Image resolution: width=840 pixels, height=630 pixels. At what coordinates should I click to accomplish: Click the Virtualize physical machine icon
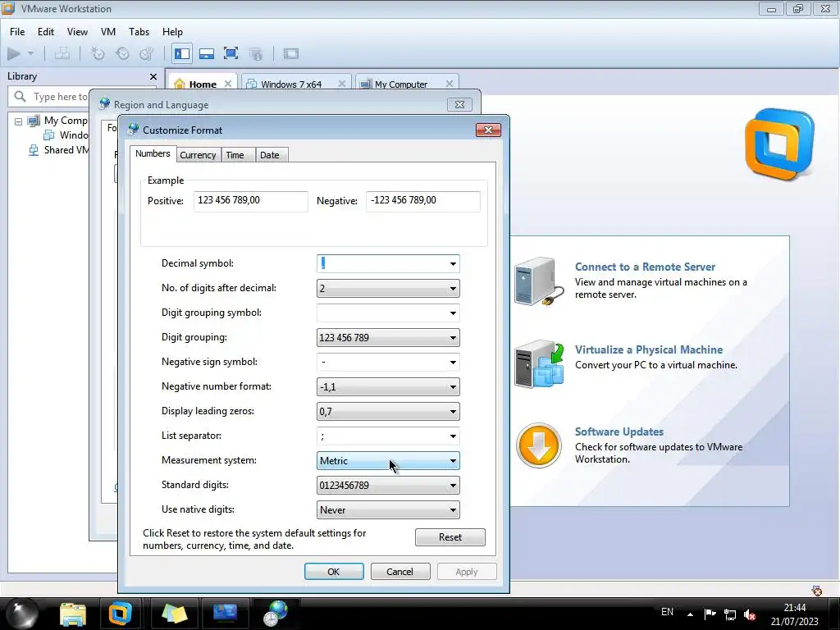tap(538, 364)
